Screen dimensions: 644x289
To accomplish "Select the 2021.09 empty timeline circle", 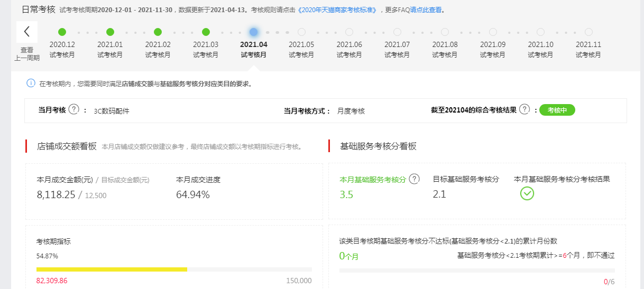I will (x=493, y=32).
